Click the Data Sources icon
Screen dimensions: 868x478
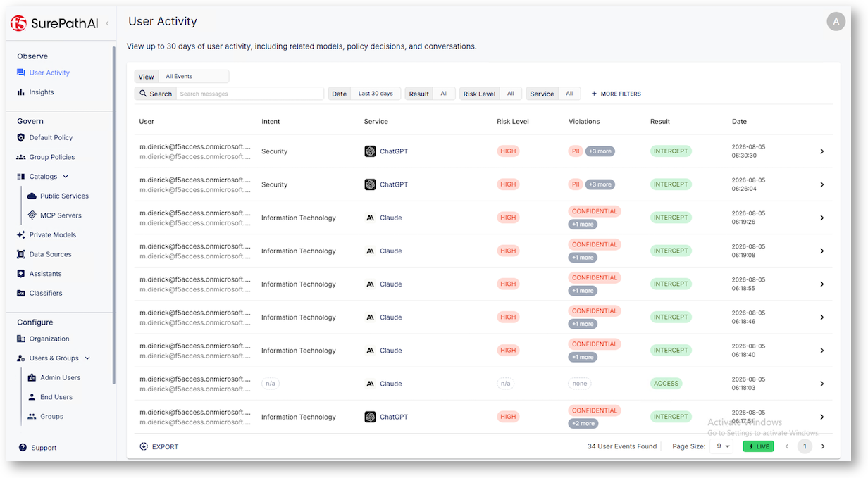(x=21, y=254)
